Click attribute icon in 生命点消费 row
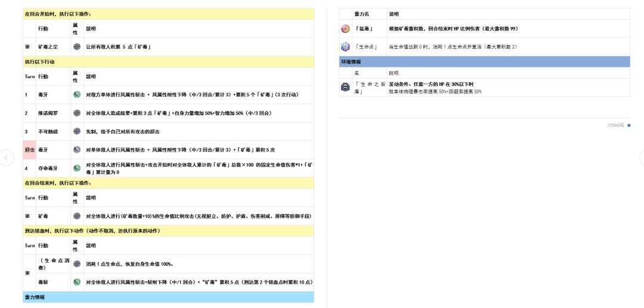This screenshot has width=644, height=308. pos(77,264)
